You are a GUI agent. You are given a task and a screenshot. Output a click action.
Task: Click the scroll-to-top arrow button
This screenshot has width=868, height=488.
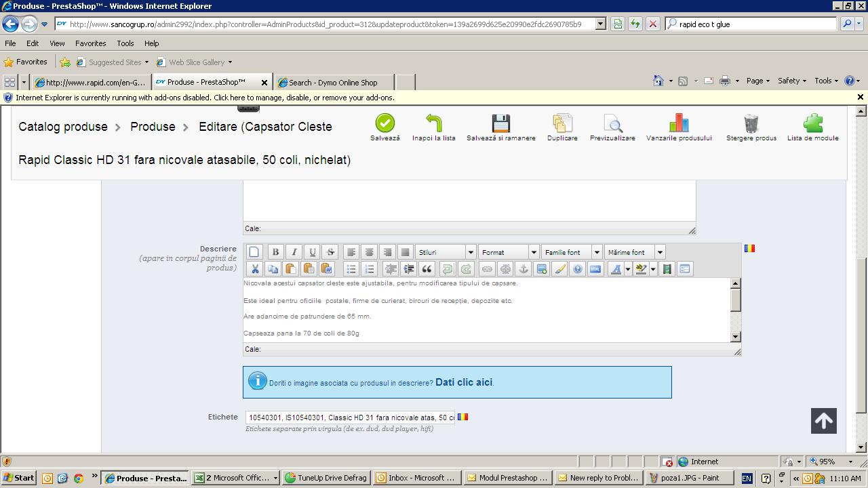click(x=824, y=421)
